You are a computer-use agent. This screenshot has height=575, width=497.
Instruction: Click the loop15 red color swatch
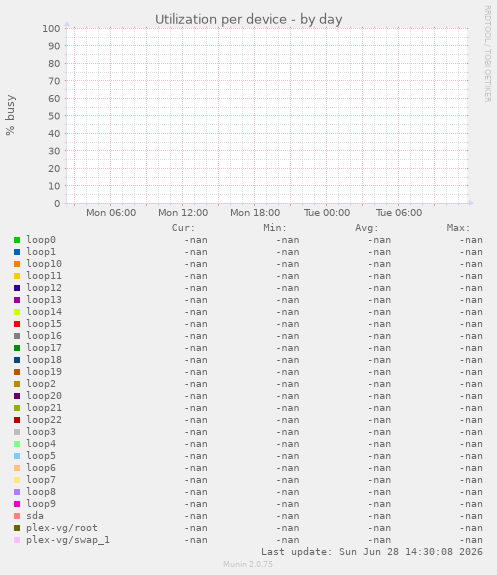coord(17,324)
